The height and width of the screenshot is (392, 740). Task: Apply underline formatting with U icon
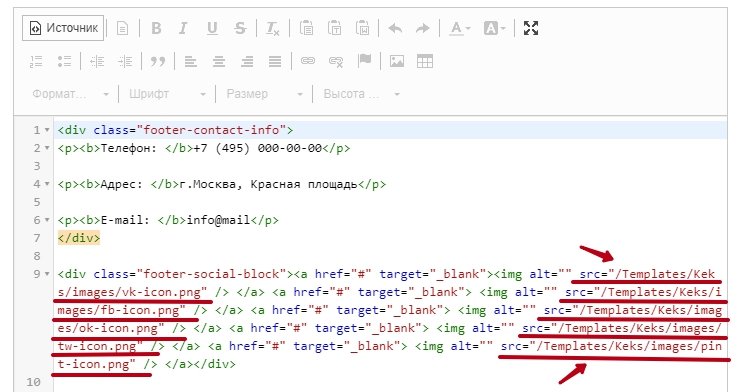[212, 28]
